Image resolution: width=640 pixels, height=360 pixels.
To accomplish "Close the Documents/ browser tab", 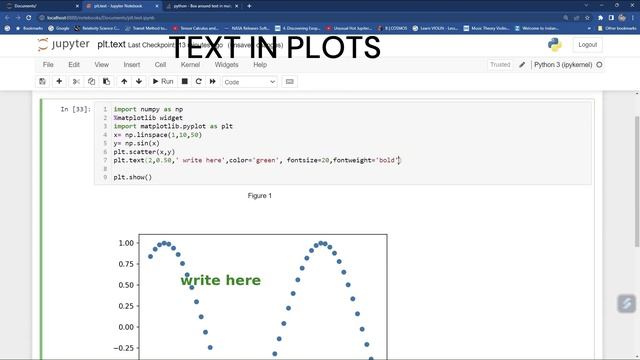I will pos(77,6).
